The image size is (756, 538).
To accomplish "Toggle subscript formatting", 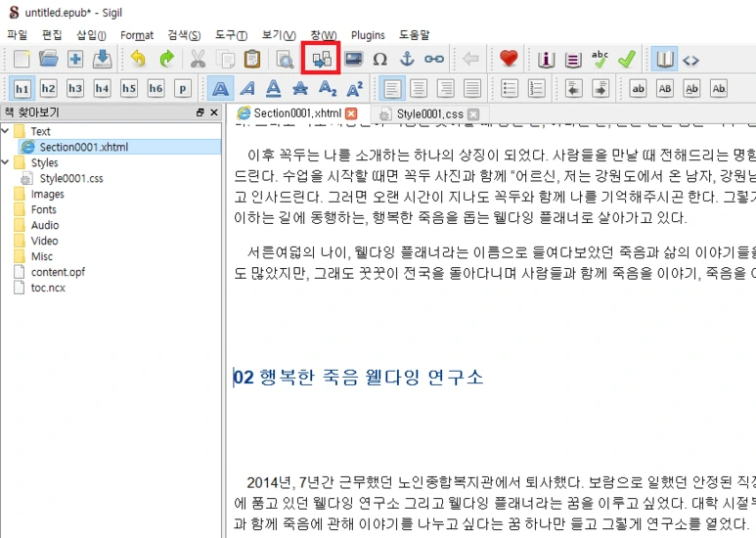I will coord(328,88).
